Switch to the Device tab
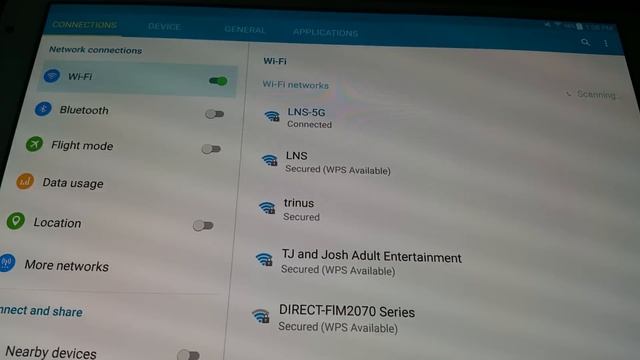The image size is (640, 360). [x=164, y=27]
